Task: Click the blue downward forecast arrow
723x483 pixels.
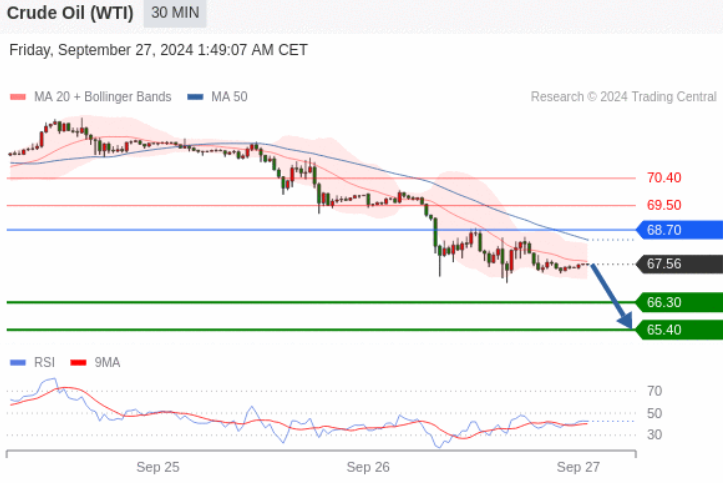Action: tap(611, 296)
